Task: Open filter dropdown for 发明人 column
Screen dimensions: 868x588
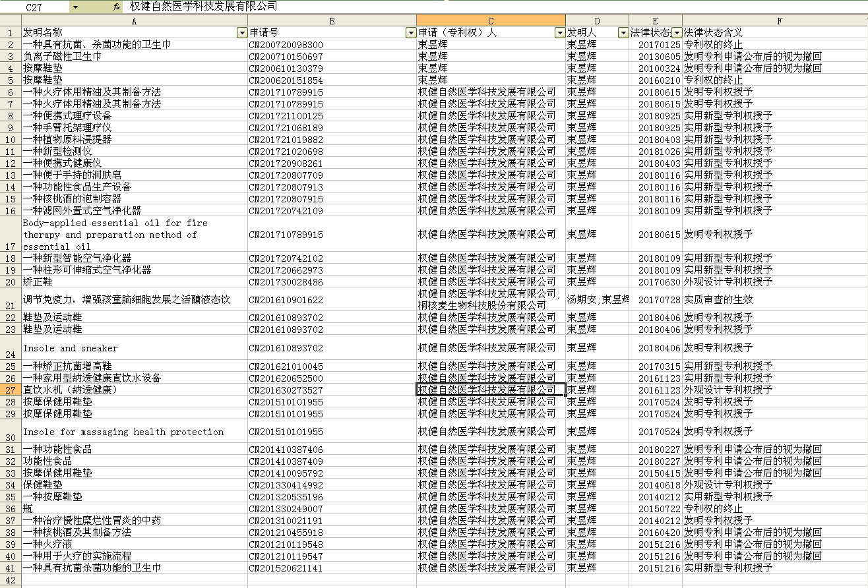Action: click(623, 33)
